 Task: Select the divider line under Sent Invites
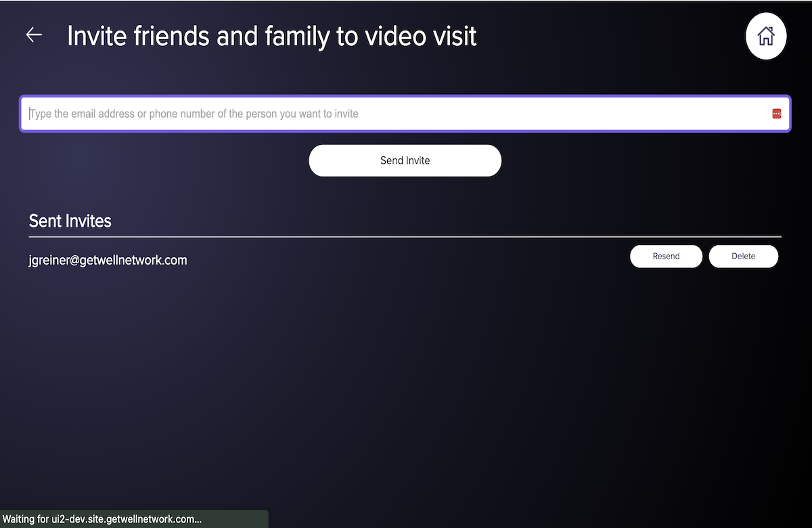[x=405, y=237]
